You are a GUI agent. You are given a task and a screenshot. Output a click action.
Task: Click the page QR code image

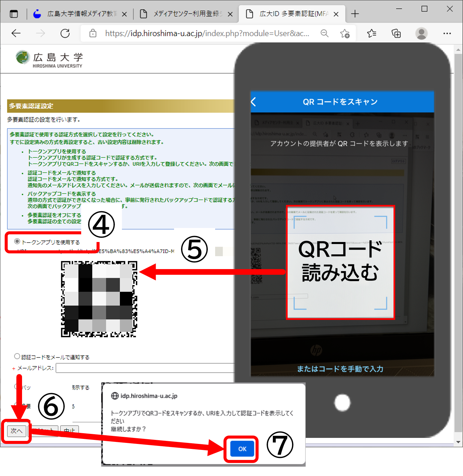[x=99, y=299]
